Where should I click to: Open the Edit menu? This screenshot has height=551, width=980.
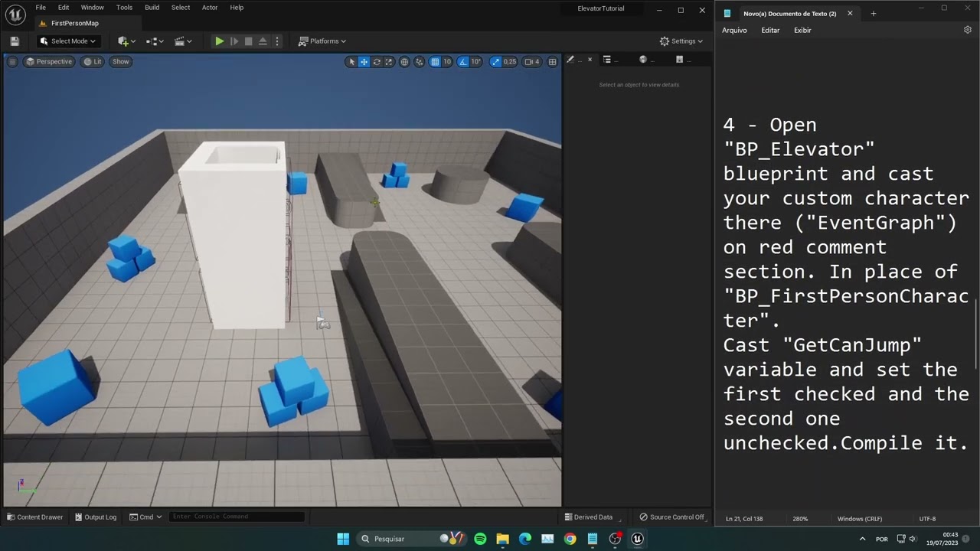64,8
